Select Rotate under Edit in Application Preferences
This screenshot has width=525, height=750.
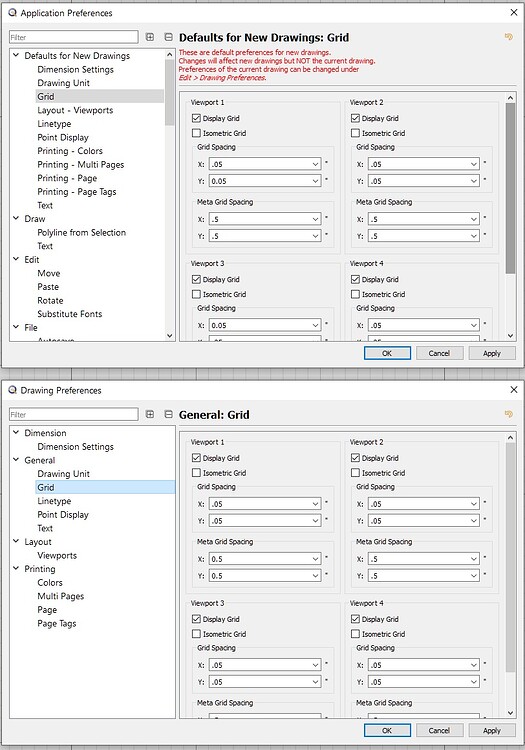[50, 300]
